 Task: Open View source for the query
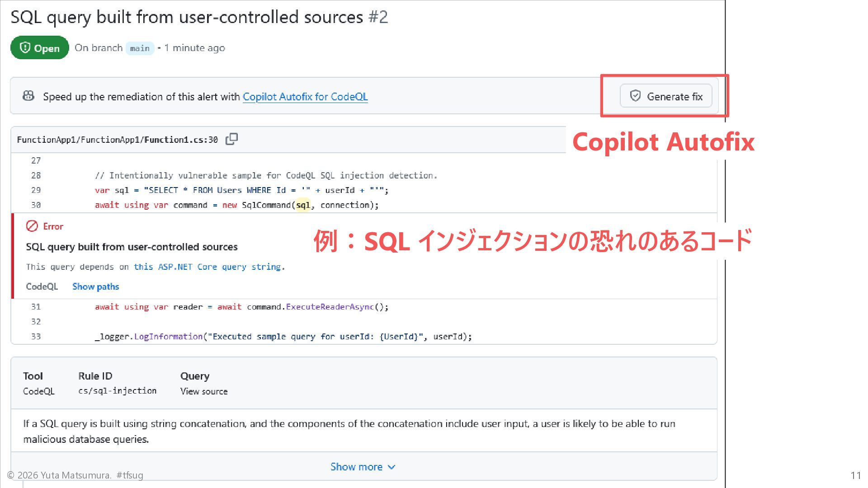point(204,391)
